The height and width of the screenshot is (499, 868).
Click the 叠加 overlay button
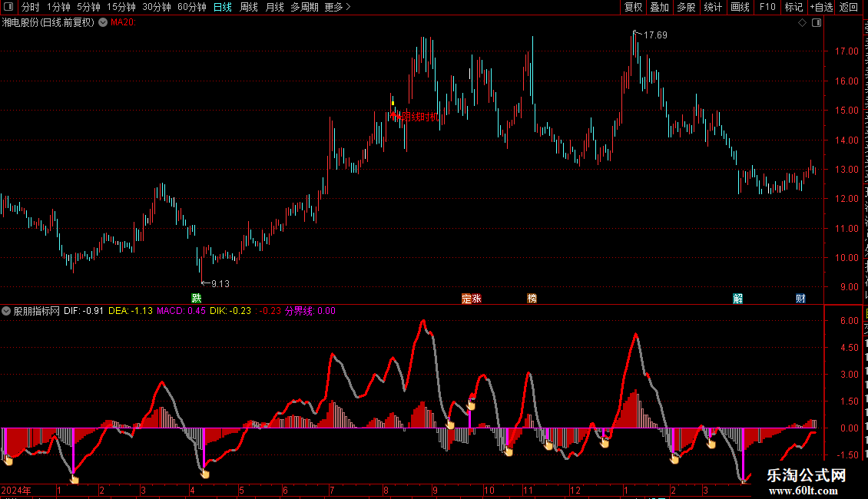pos(659,7)
